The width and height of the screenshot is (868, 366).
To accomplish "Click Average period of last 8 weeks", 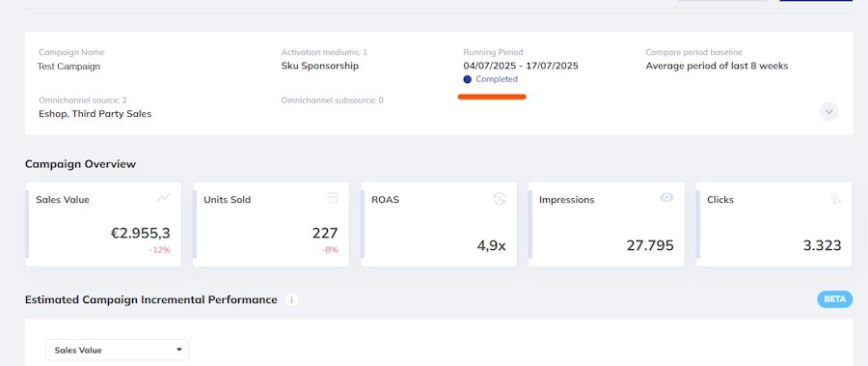I will tap(717, 66).
